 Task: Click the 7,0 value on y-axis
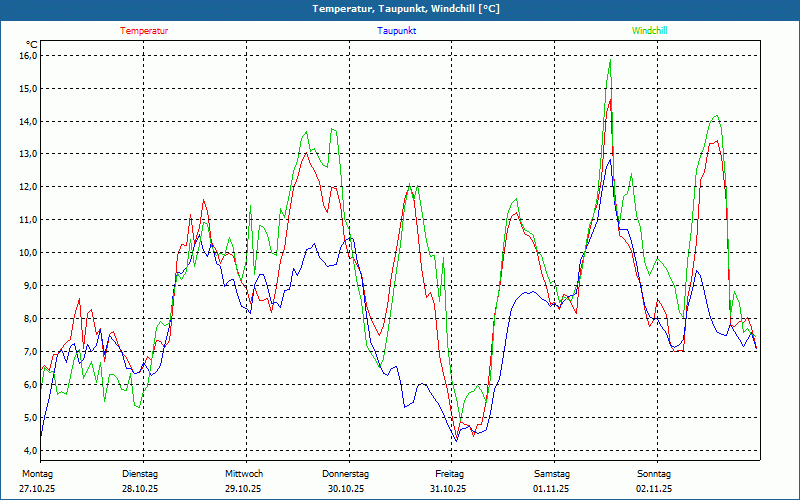(x=29, y=352)
